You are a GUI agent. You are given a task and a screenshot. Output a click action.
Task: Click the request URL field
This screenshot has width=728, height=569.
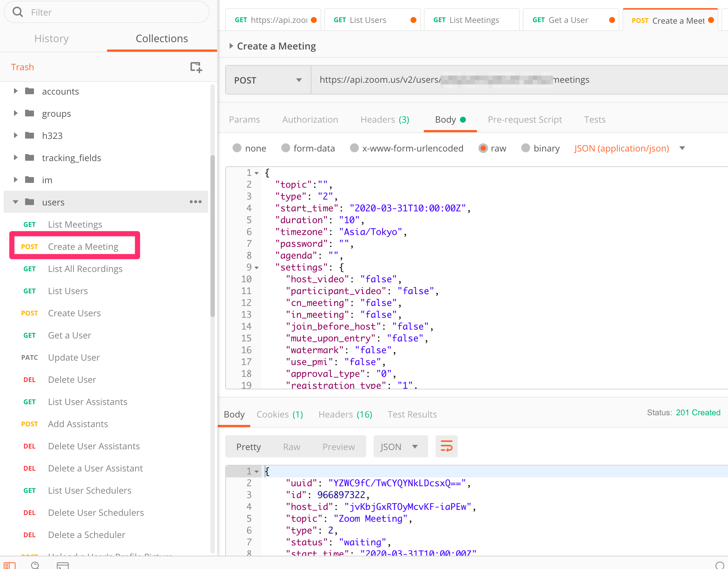[519, 80]
